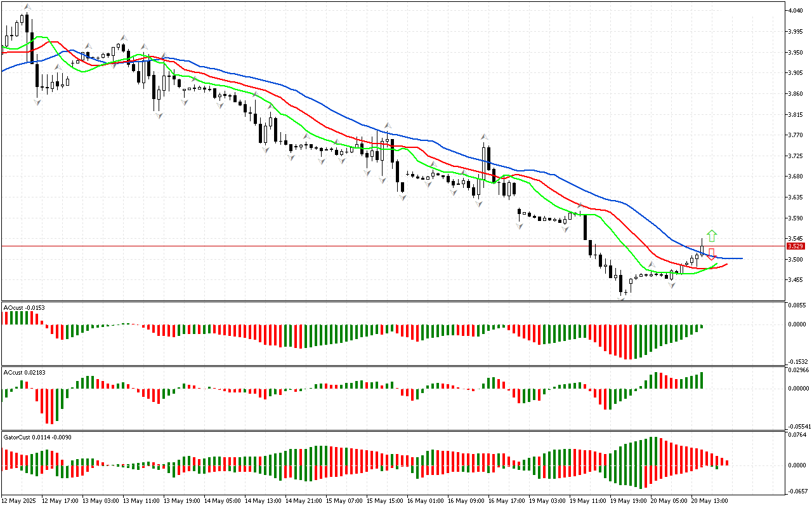The width and height of the screenshot is (812, 508).
Task: Click the blue Alligator jaw line end
Action: (x=741, y=258)
